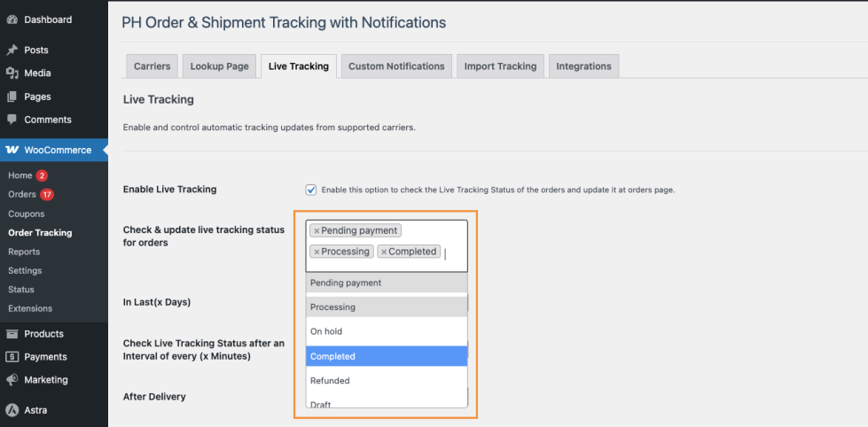Open the Custom Notifications tab
The image size is (868, 427).
[396, 66]
